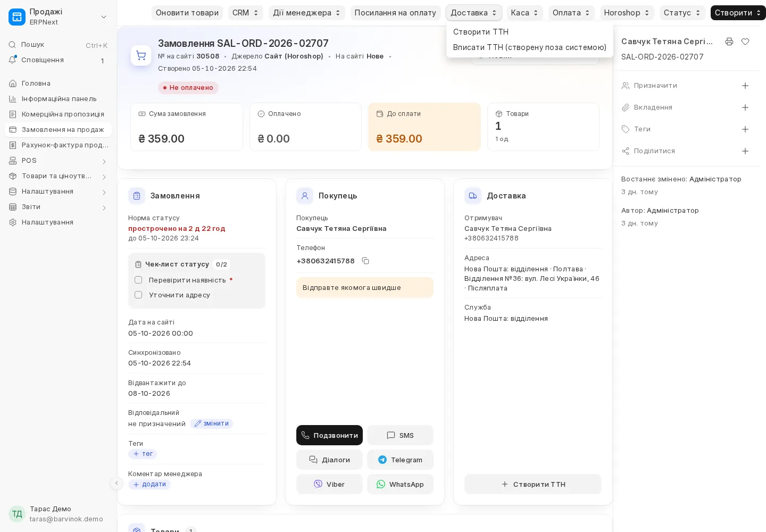
Task: Click the heart like icon
Action: coord(745,41)
